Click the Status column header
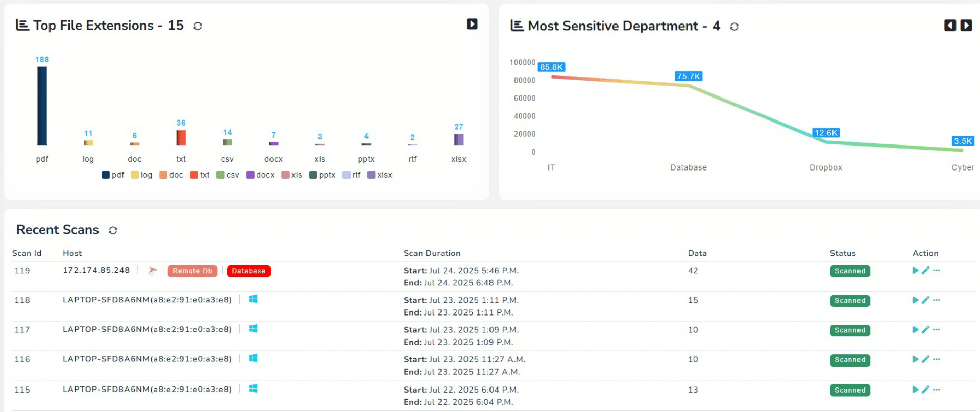 842,253
